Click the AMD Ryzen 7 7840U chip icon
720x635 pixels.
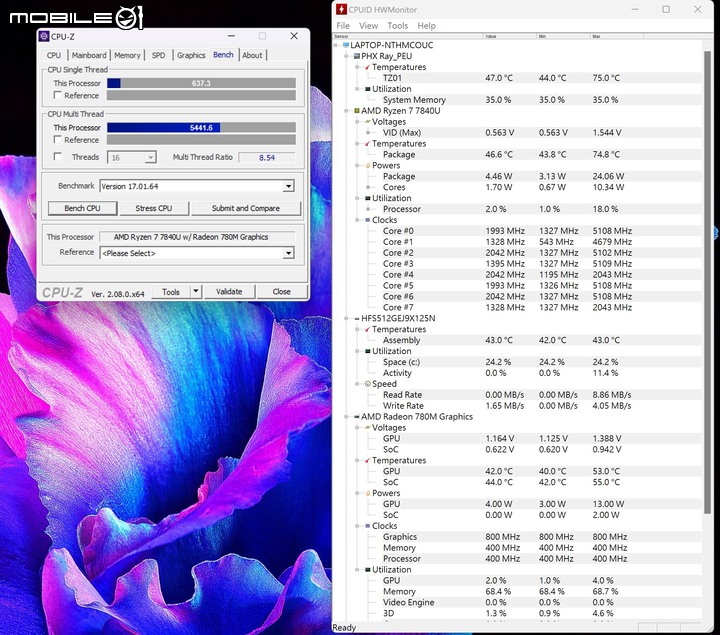tap(357, 111)
